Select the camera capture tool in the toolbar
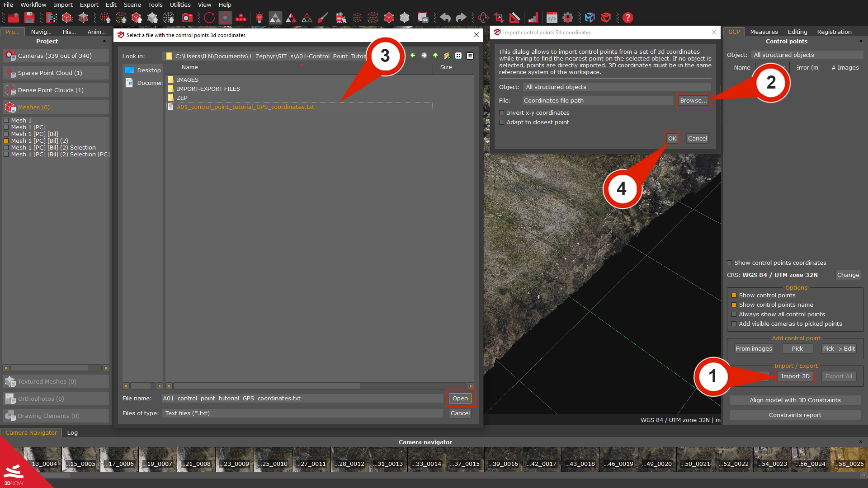Screen dimensions: 868x488 [x=187, y=18]
